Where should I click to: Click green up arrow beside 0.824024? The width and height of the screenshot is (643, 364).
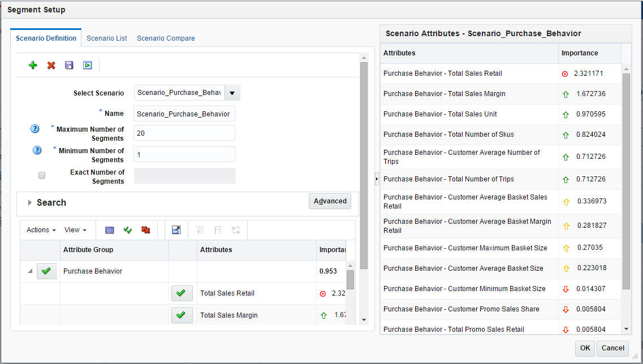(566, 135)
